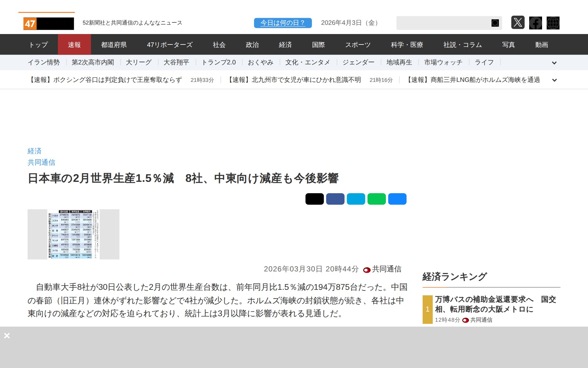Open the production table thumbnail image
Viewport: 588px width, 368px height.
click(73, 234)
